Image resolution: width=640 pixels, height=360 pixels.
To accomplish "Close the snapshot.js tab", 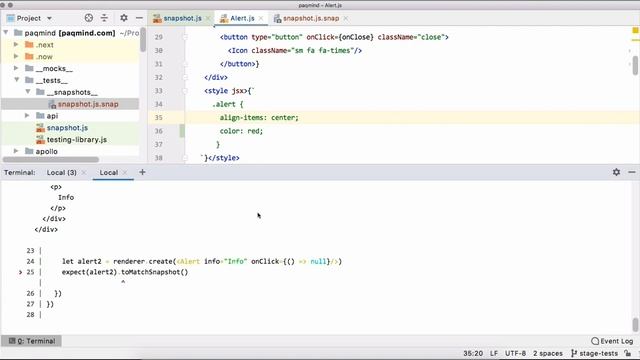I will (x=208, y=18).
